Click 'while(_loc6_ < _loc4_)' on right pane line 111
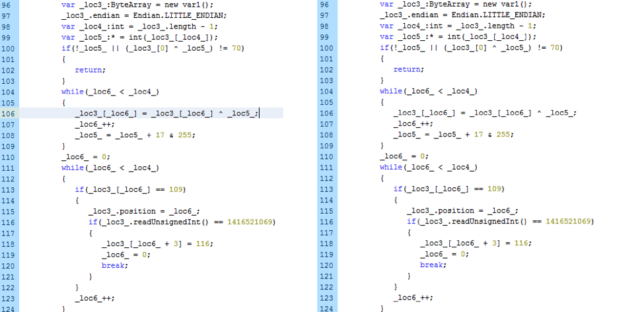 tap(429, 168)
